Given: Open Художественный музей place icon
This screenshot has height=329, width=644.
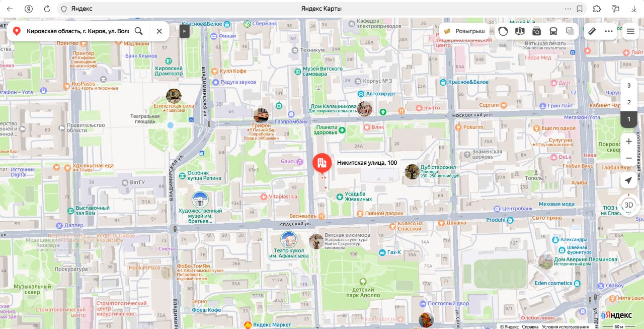Looking at the screenshot, I should (200, 200).
